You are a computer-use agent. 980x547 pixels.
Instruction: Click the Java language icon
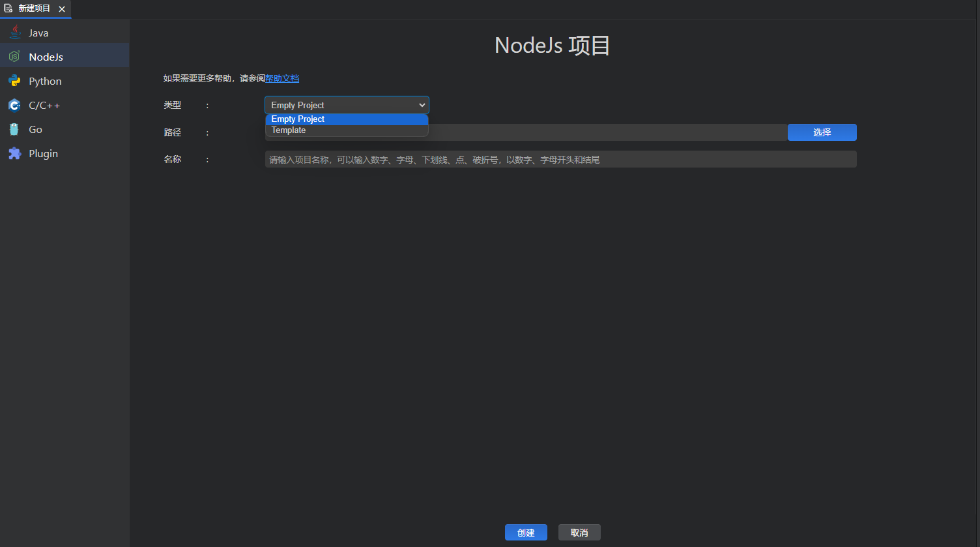pos(14,33)
